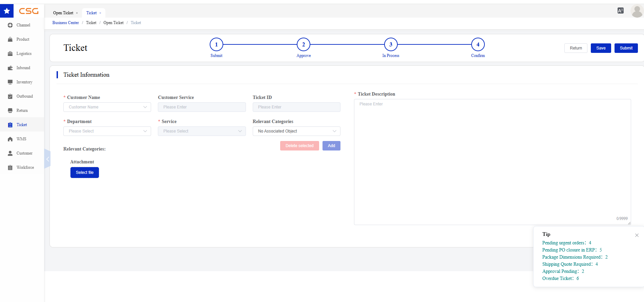Screen dimensions: 644x302
Task: Click the Open Ticket breadcrumb
Action: click(x=113, y=23)
